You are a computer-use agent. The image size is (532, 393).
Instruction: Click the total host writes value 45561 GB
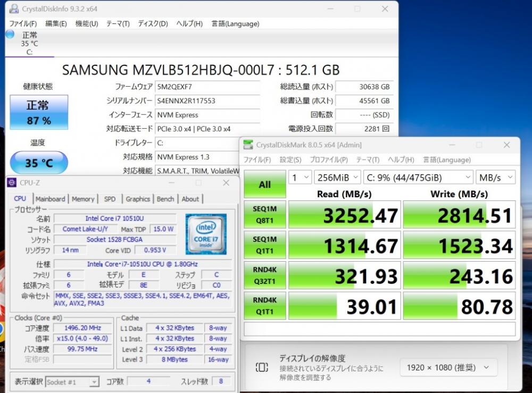[x=364, y=101]
